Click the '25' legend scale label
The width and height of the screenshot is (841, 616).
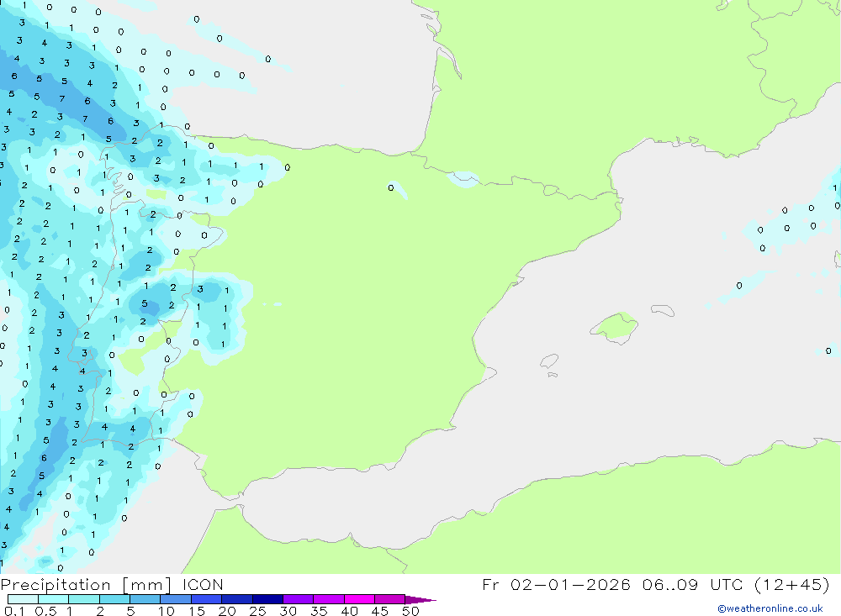pos(257,611)
